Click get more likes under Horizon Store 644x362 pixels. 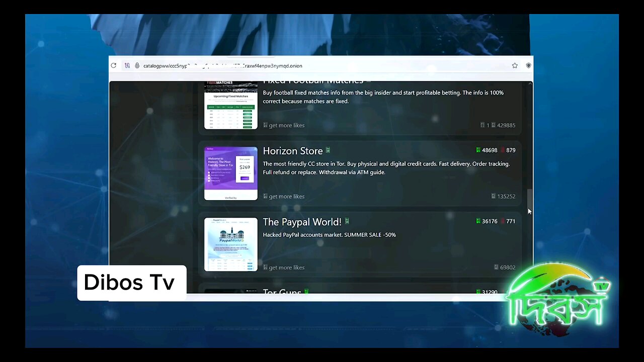[284, 196]
